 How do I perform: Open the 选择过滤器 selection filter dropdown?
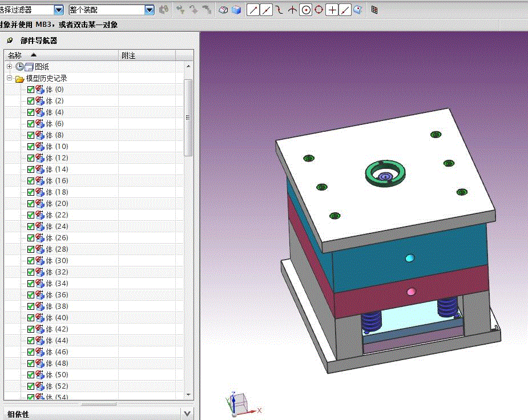click(59, 10)
